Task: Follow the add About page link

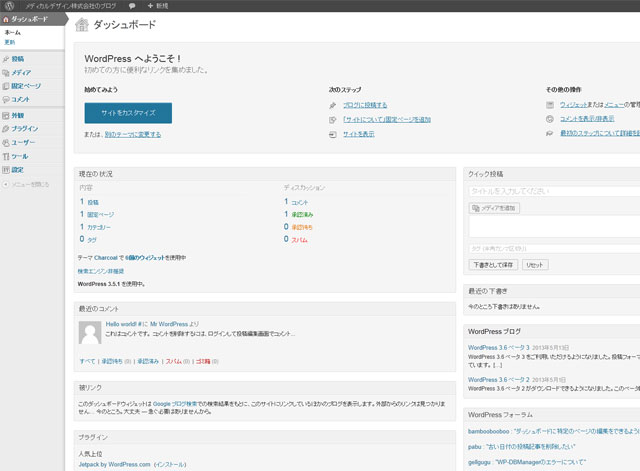Action: tap(387, 120)
